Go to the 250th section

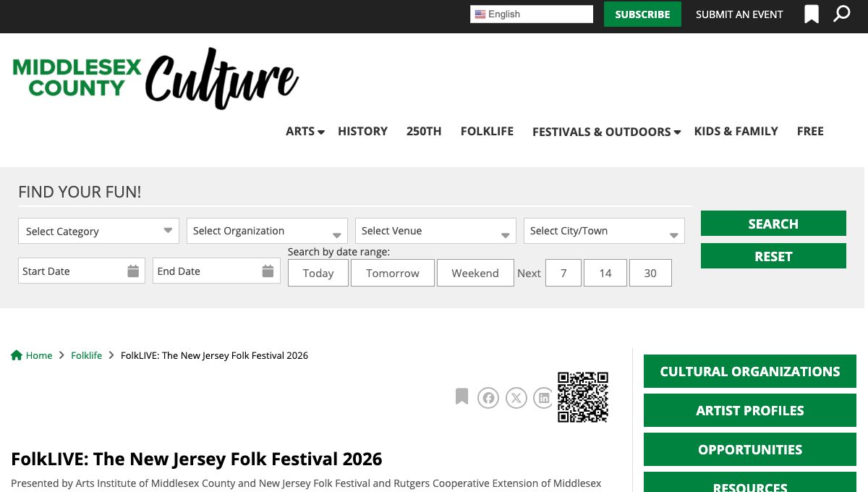pos(424,131)
